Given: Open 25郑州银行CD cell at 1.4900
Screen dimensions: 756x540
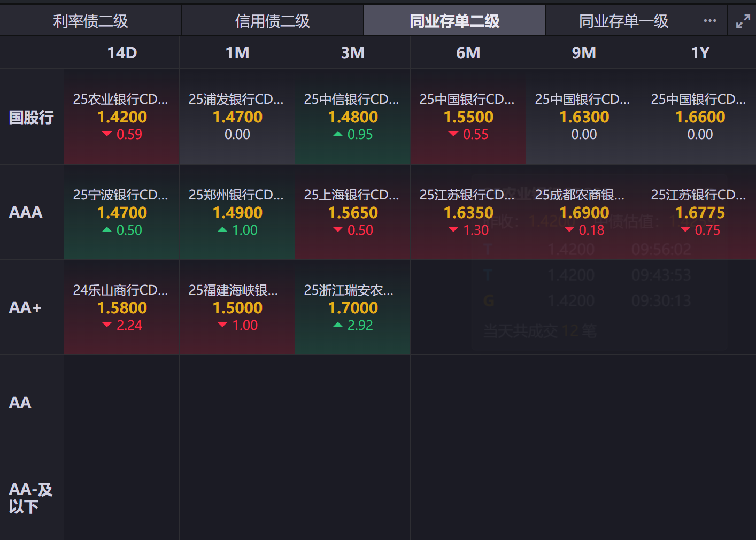Looking at the screenshot, I should pyautogui.click(x=237, y=212).
